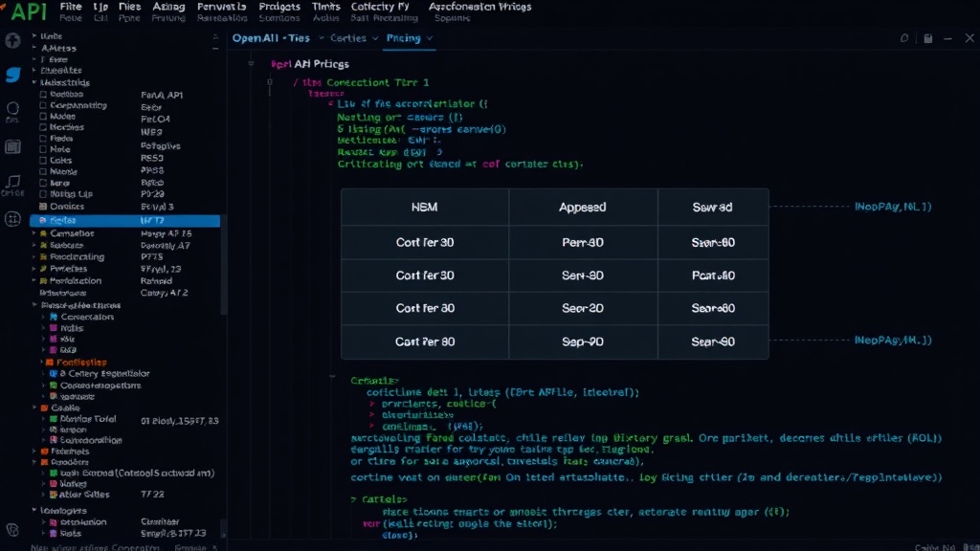Screen dimensions: 980x551
Task: Open the Ataing menu
Action: point(168,7)
